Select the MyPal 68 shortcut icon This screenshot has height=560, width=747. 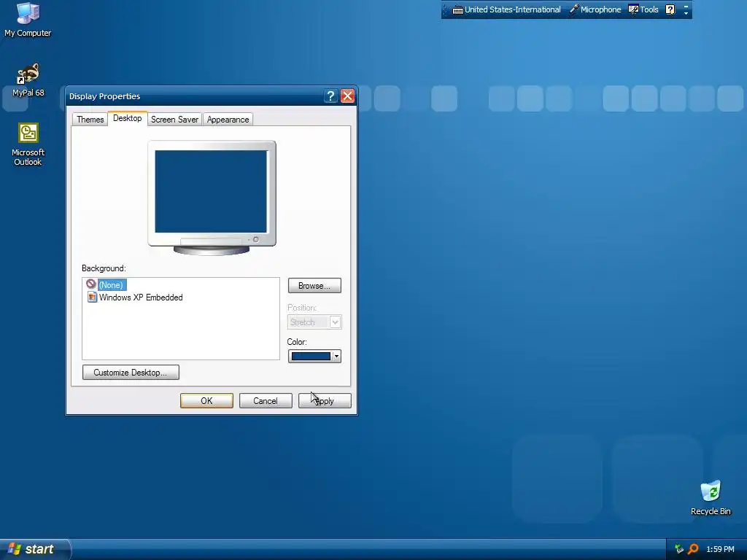click(28, 79)
